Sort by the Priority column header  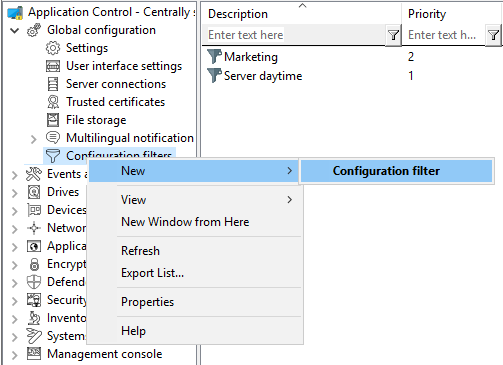click(427, 14)
